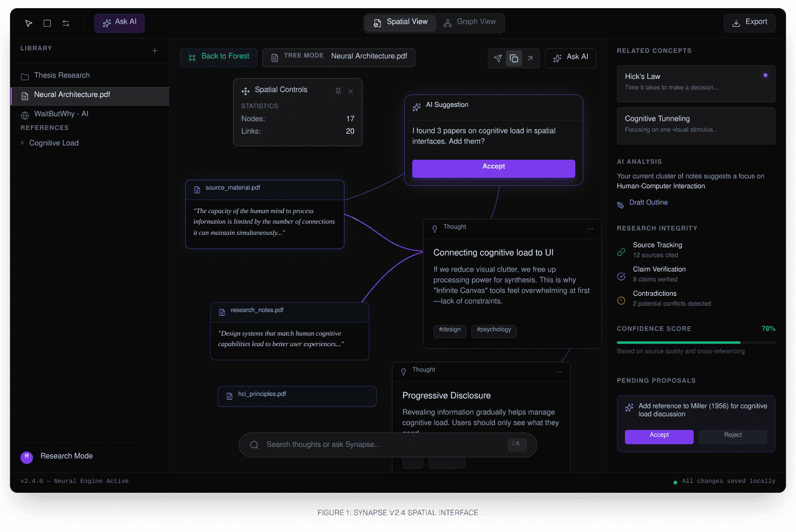Pin the Spatial Controls panel
This screenshot has width=796, height=532.
(x=338, y=91)
